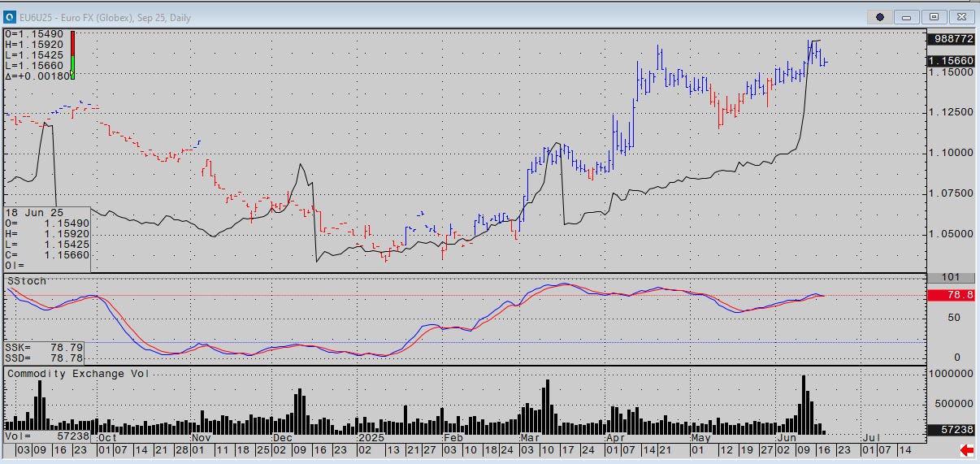Click the black '57238' volume axis tag
The height and width of the screenshot is (464, 980).
[x=951, y=428]
